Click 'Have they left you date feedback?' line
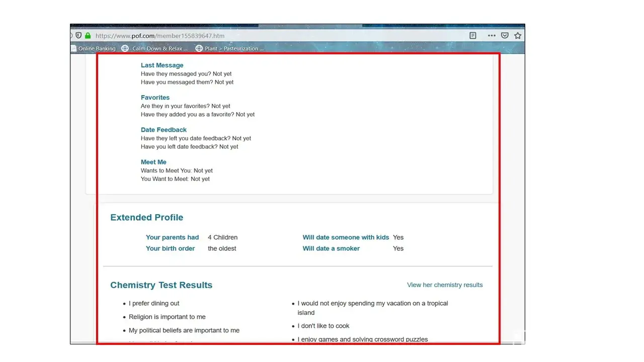Viewport: 644px width, 362px height. [196, 138]
